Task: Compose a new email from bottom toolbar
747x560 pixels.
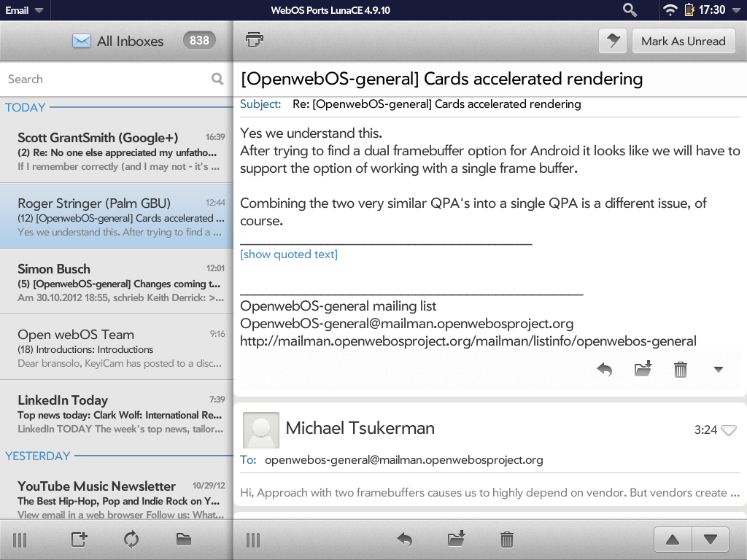Action: click(79, 540)
